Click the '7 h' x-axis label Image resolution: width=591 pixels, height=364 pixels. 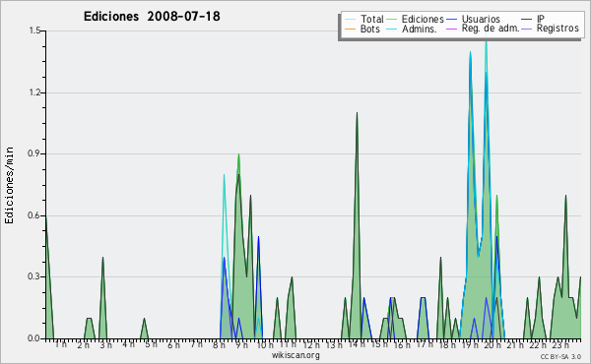pyautogui.click(x=196, y=344)
